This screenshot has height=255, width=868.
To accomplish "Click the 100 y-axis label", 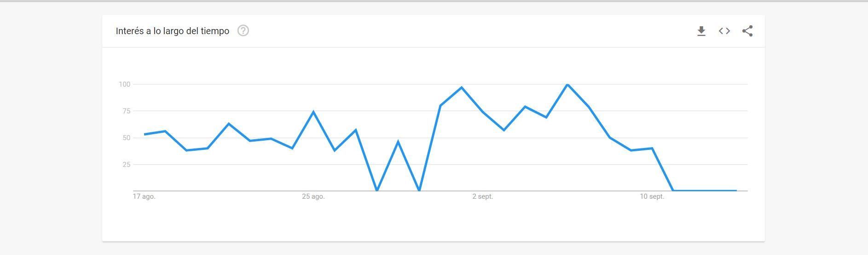I will (x=125, y=84).
